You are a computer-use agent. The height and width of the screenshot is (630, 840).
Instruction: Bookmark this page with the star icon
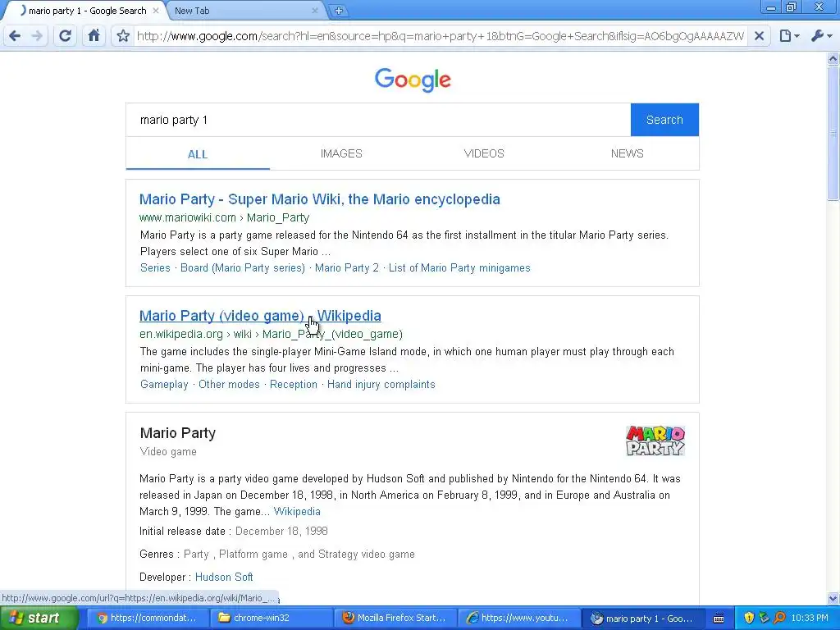[x=123, y=36]
